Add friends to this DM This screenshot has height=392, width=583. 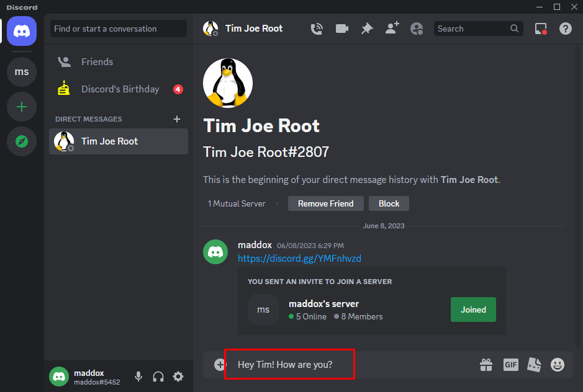point(392,29)
